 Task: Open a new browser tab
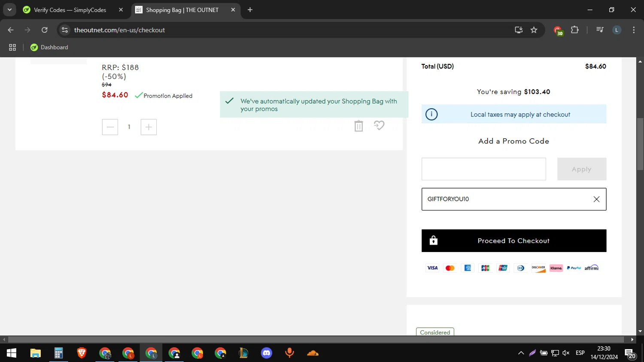pyautogui.click(x=250, y=10)
